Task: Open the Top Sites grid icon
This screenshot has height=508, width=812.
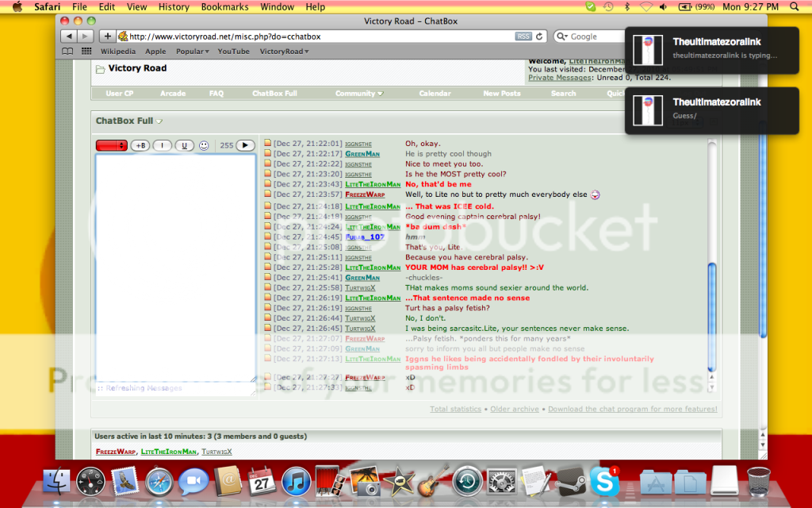Action: pos(84,52)
